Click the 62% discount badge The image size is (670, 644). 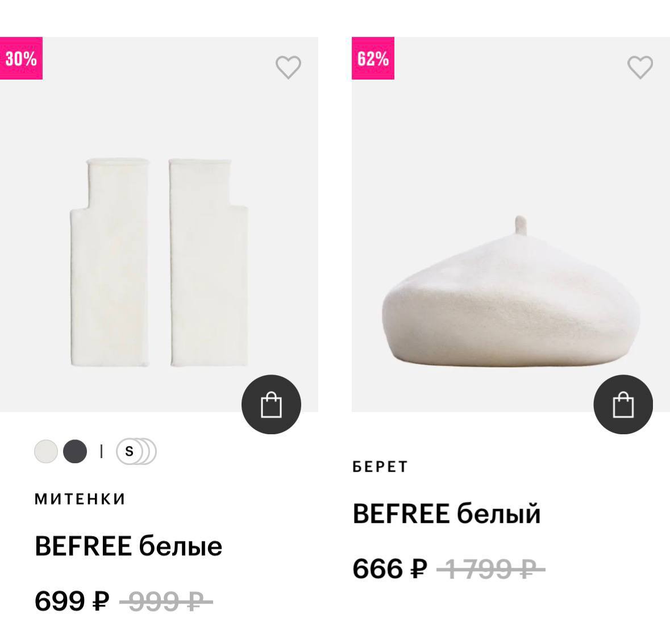click(x=373, y=58)
